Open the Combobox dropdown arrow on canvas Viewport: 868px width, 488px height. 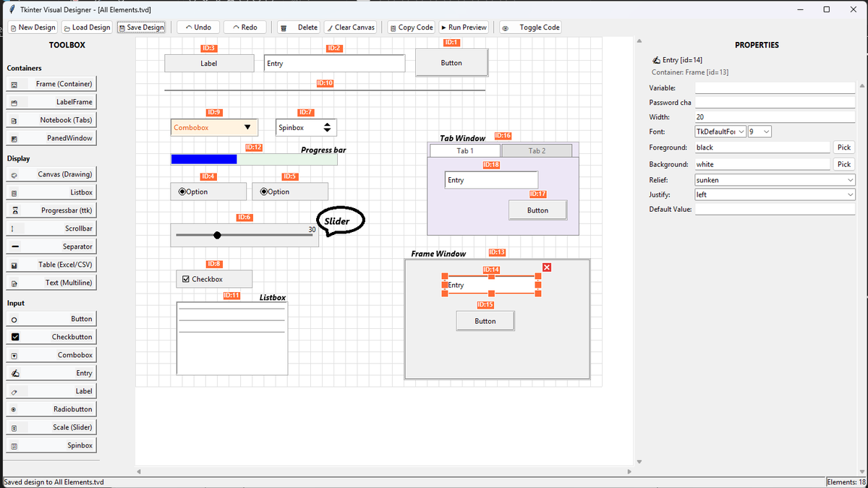pyautogui.click(x=247, y=127)
